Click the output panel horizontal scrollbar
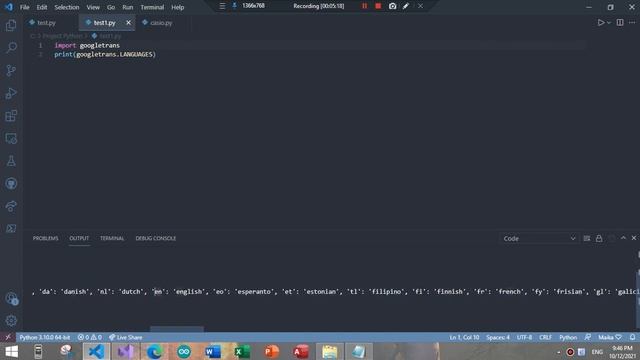Image resolution: width=640 pixels, height=360 pixels. (177, 329)
